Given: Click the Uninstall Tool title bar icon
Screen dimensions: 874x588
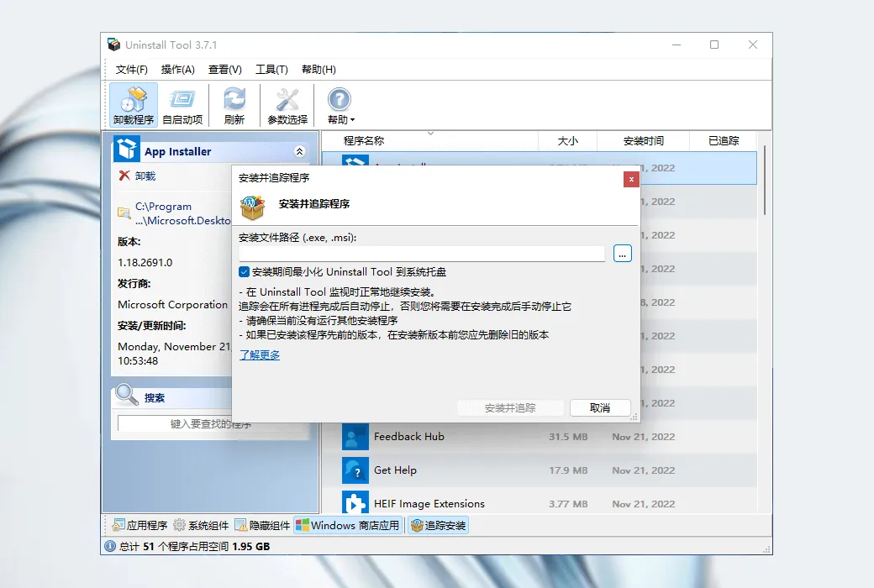Looking at the screenshot, I should click(x=113, y=45).
